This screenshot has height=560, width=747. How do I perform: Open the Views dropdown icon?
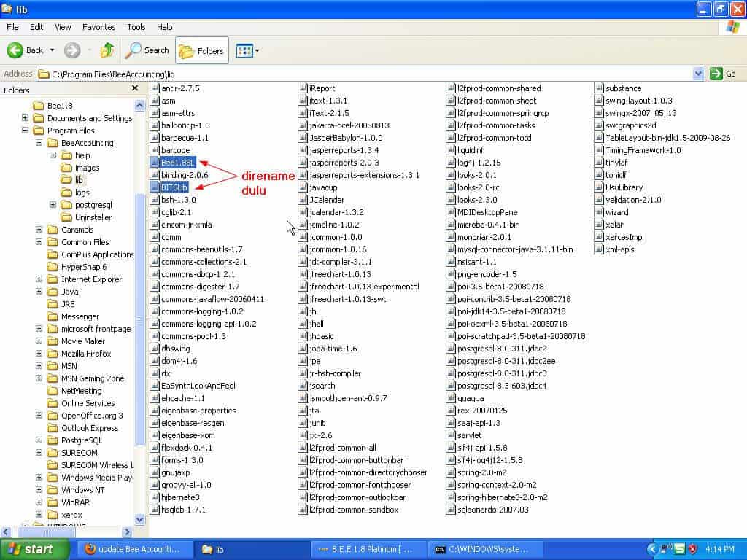pos(247,50)
